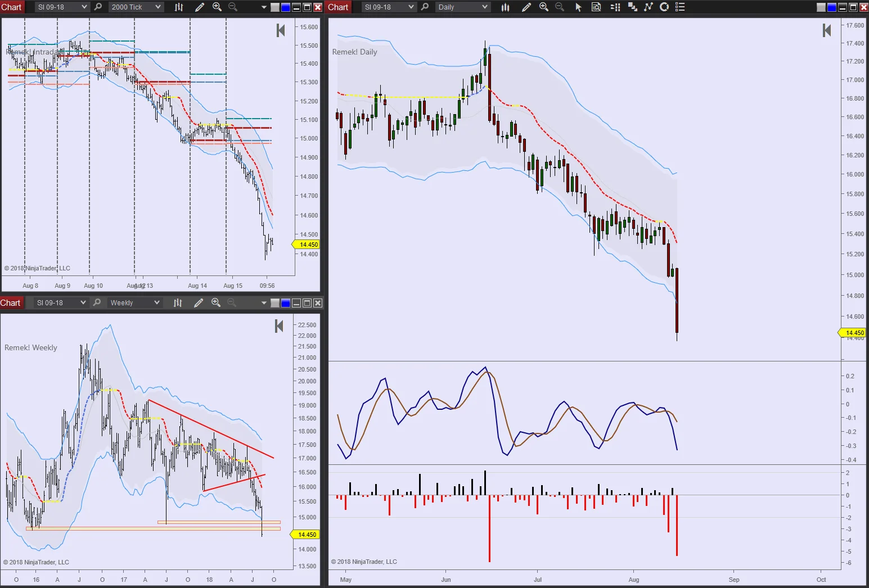
Task: Open the Daily interval dropdown
Action: [462, 7]
